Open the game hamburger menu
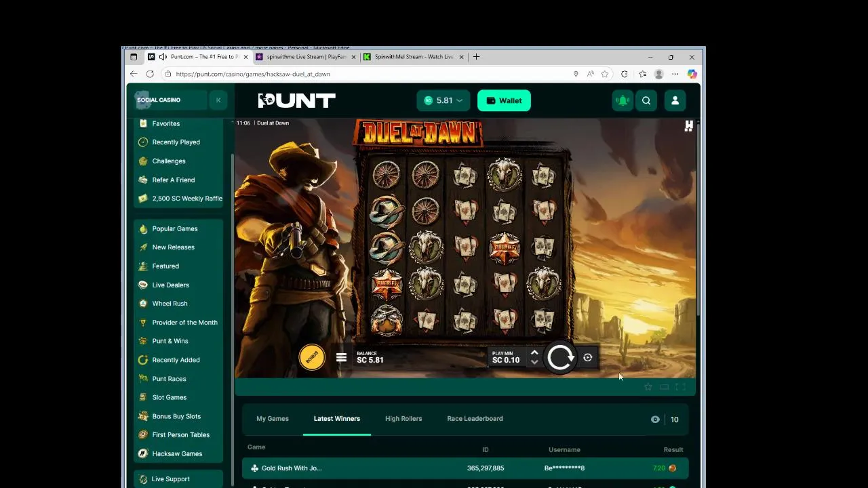 [x=341, y=357]
